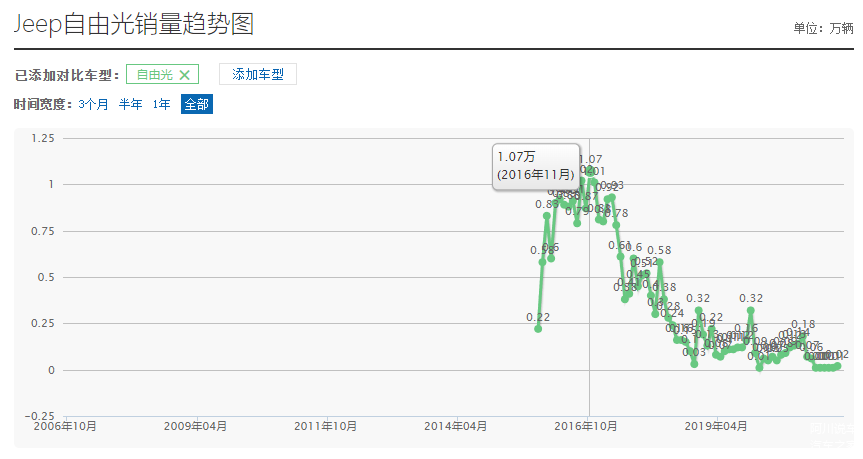Click the first data point labeled 0.22
863x459 pixels.
pyautogui.click(x=538, y=329)
